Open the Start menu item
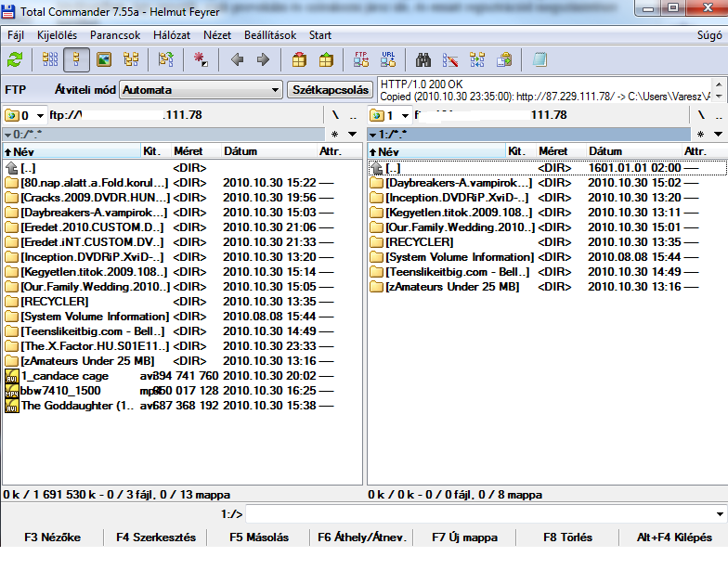Image resolution: width=728 pixels, height=570 pixels. point(320,35)
